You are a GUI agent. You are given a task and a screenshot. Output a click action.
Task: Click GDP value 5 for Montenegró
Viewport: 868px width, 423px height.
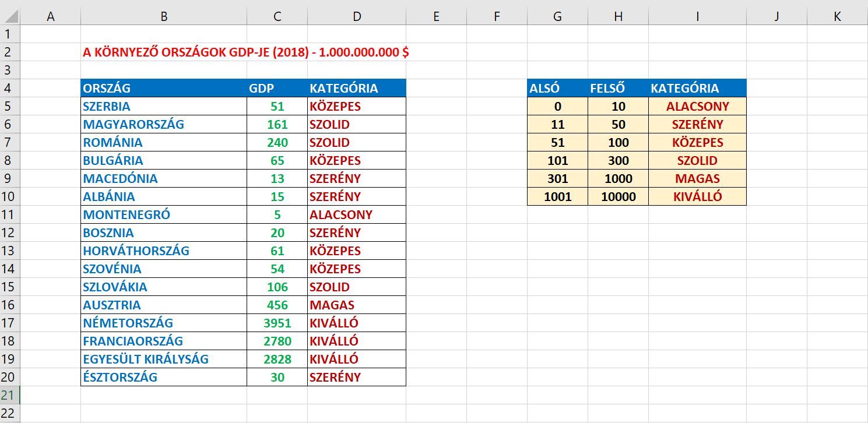point(277,214)
